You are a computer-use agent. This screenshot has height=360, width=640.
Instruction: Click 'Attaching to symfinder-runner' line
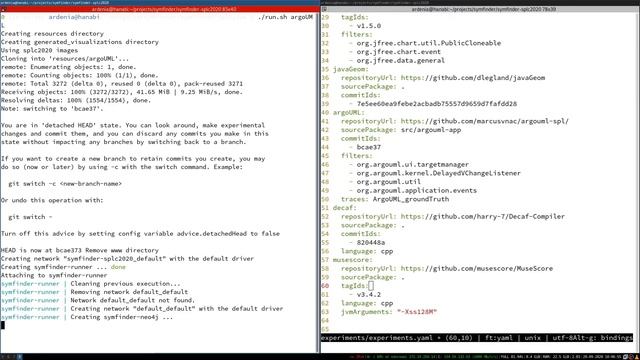54,276
